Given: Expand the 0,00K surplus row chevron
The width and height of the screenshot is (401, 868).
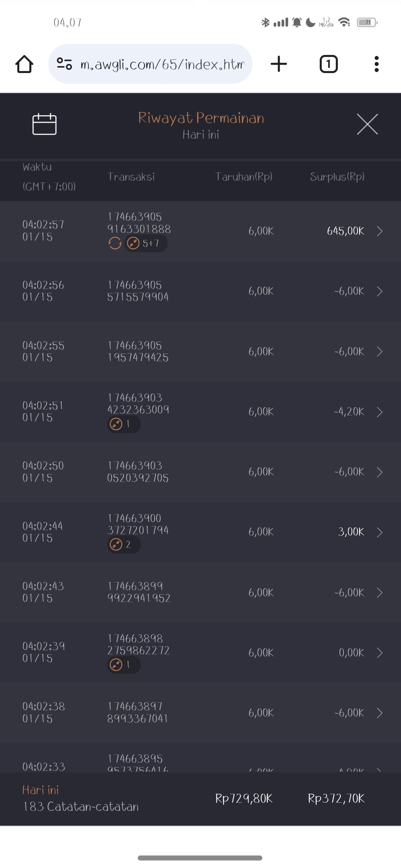Looking at the screenshot, I should click(379, 653).
